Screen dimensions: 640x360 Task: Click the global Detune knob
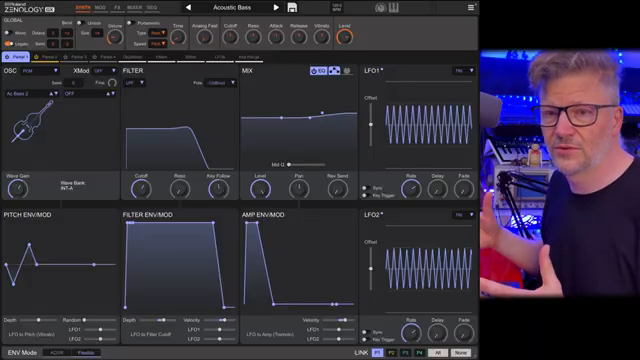[x=115, y=37]
